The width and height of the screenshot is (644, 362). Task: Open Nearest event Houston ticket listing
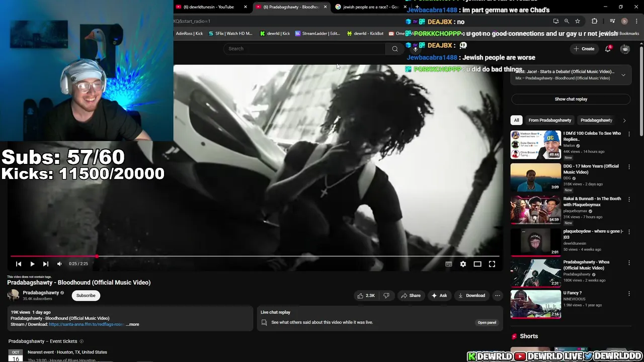tap(67, 355)
